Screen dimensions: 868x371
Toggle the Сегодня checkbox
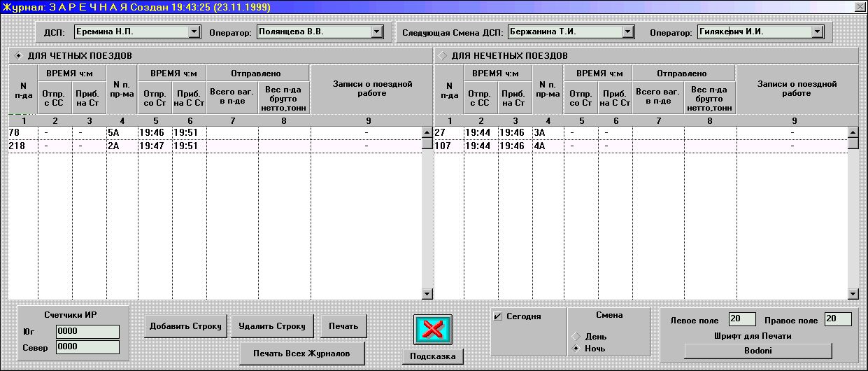coord(498,316)
